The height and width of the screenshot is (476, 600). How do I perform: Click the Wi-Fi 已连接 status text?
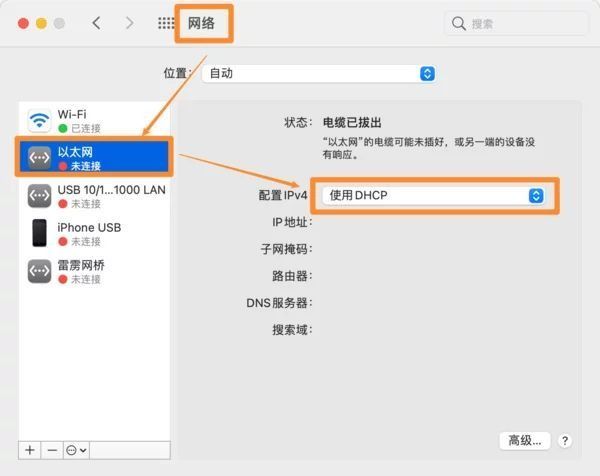click(x=86, y=129)
